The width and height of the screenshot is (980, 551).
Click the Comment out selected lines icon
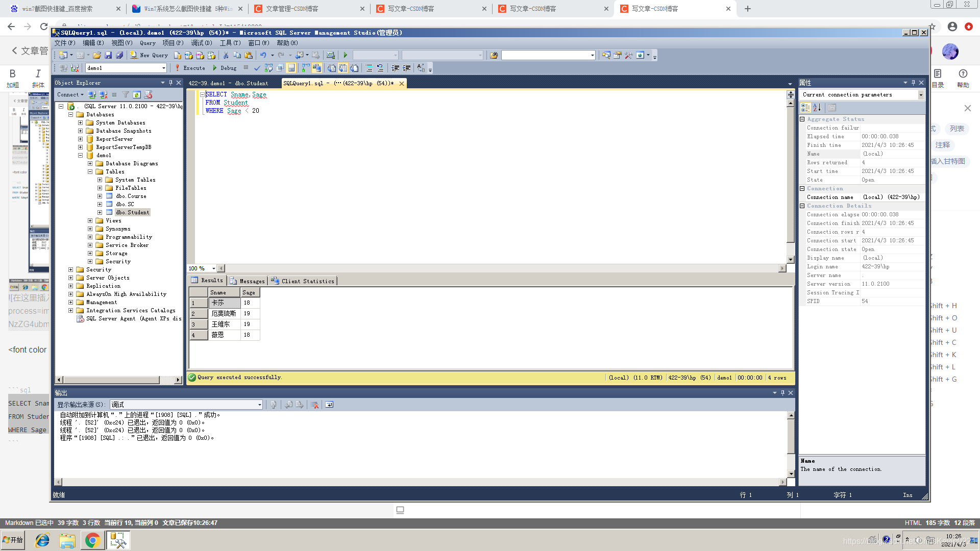369,68
